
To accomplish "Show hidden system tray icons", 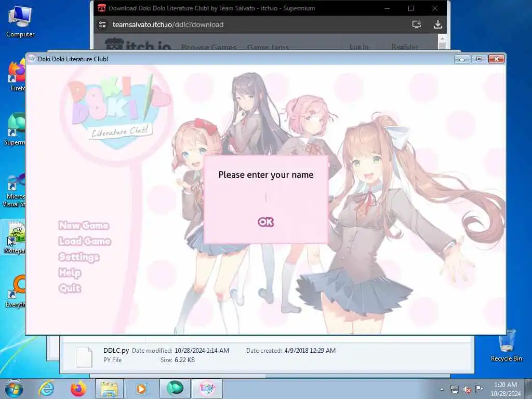I will (x=442, y=390).
